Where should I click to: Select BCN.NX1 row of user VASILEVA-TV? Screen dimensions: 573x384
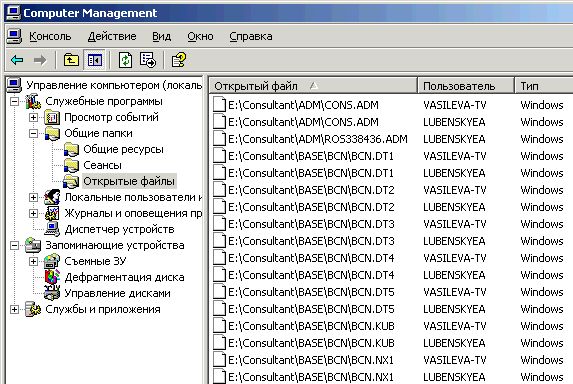click(x=391, y=360)
